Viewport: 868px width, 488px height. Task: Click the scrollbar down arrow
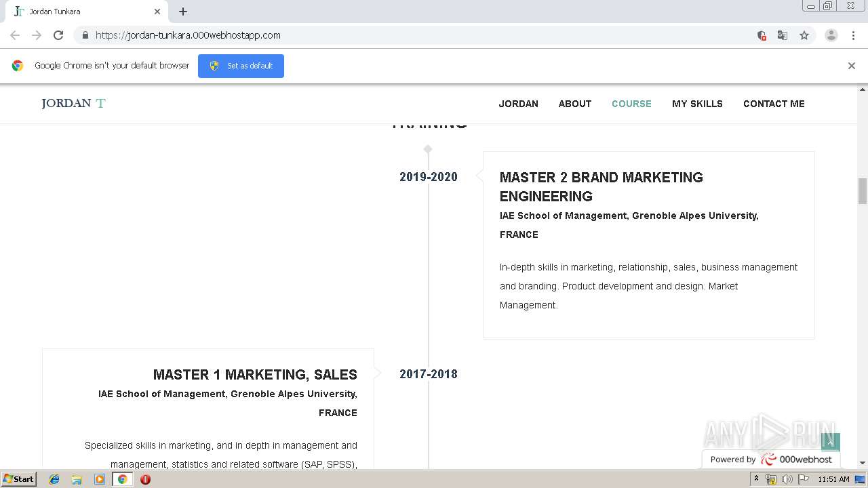[863, 463]
